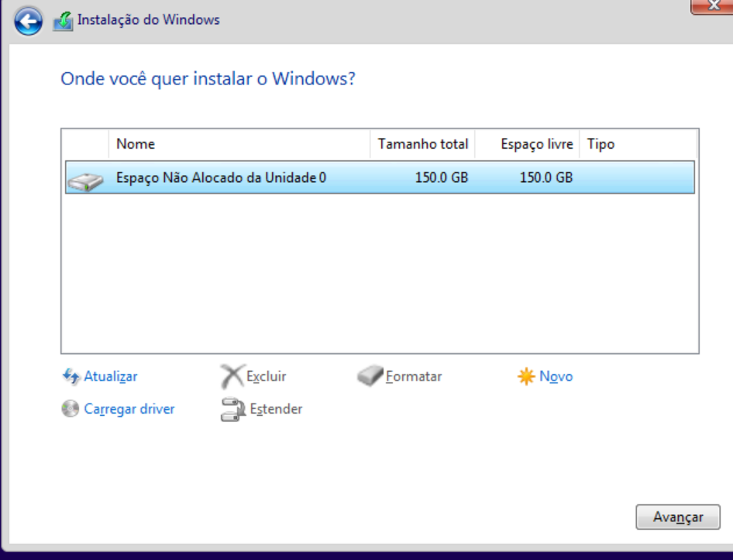Click the Atualizar refresh arrows icon
Screen dimensions: 733x560
[71, 376]
